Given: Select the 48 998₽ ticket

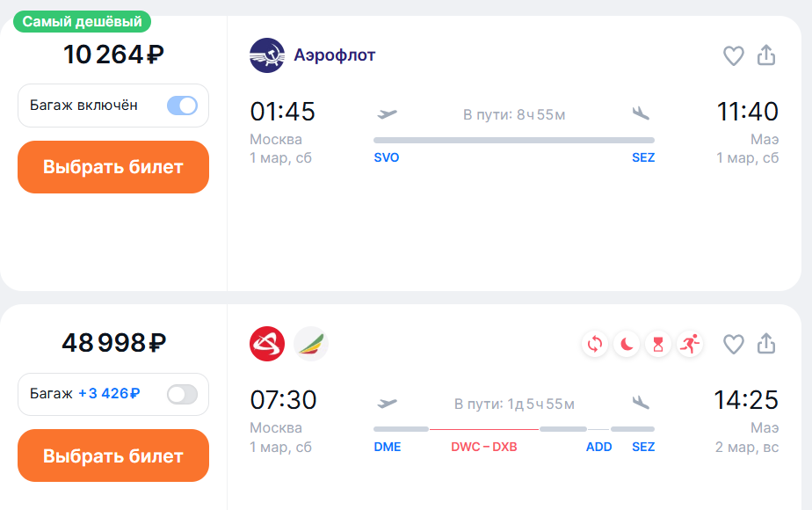Looking at the screenshot, I should tap(113, 455).
